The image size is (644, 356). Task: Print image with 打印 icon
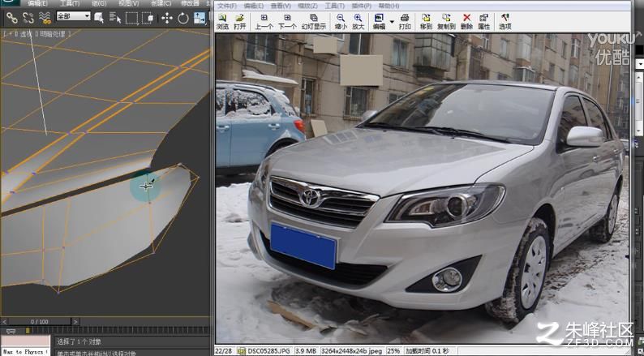(405, 22)
